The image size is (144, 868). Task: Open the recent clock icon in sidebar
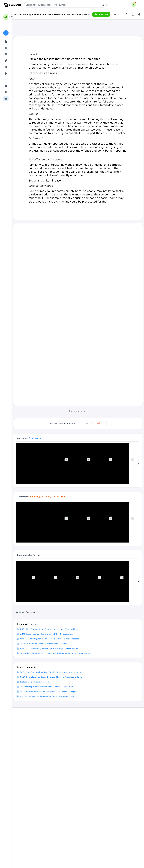click(6, 73)
